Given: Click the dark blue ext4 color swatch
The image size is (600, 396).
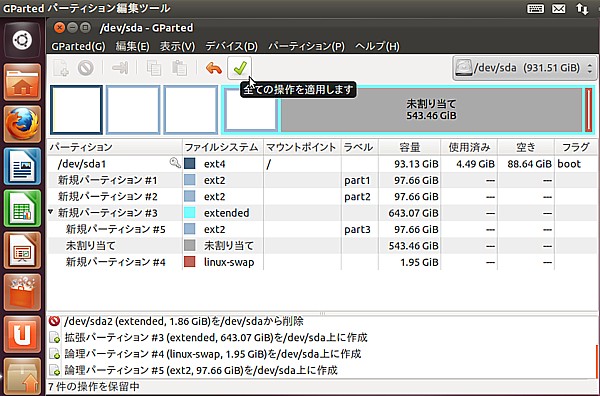Looking at the screenshot, I should (x=189, y=163).
